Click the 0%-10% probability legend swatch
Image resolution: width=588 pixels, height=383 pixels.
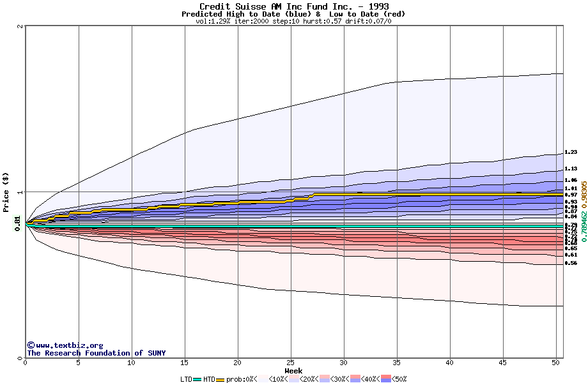pyautogui.click(x=263, y=379)
